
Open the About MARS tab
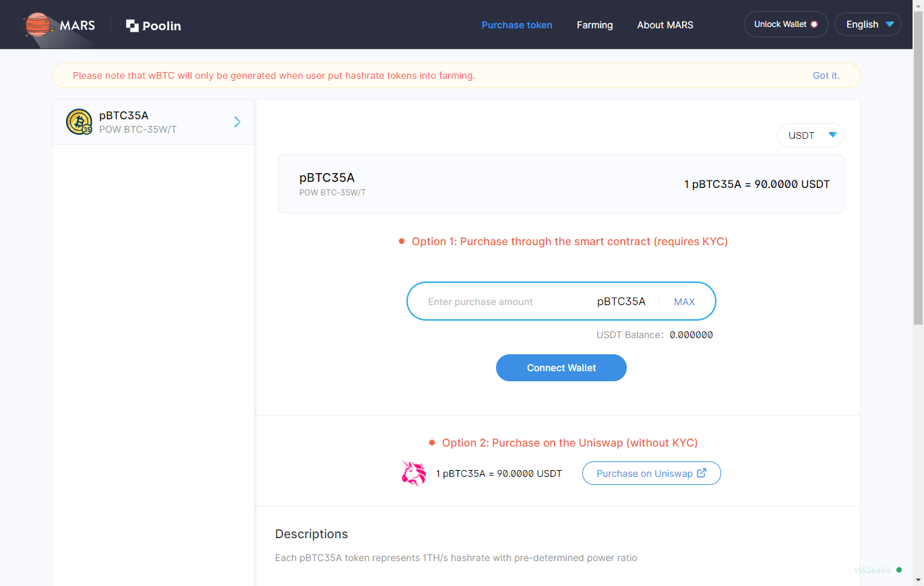tap(665, 25)
